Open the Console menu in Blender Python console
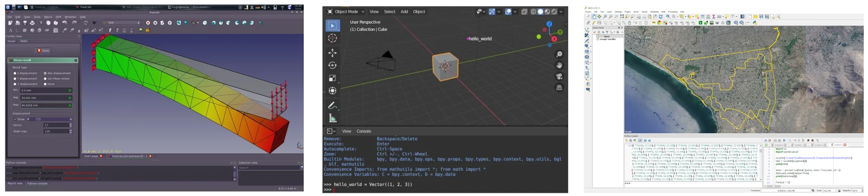The width and height of the screenshot is (868, 196). click(363, 131)
